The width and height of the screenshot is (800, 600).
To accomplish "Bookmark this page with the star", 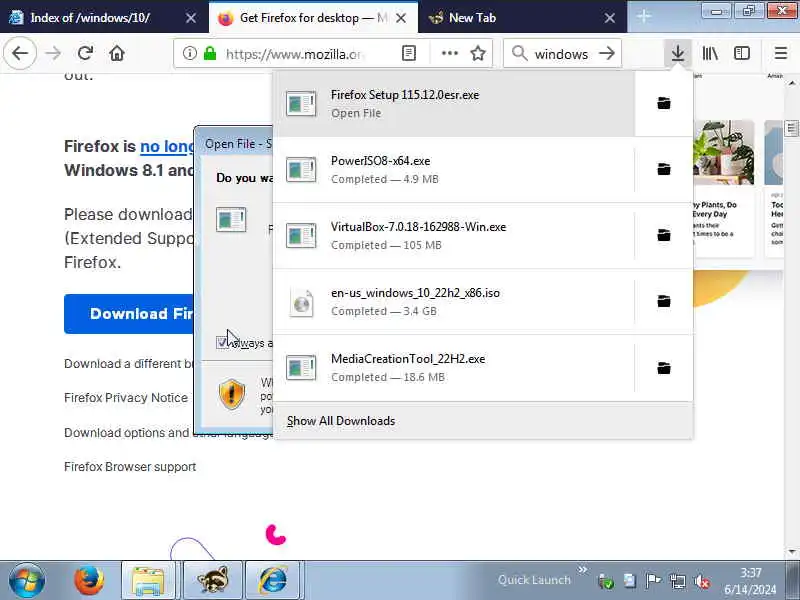I will point(478,53).
